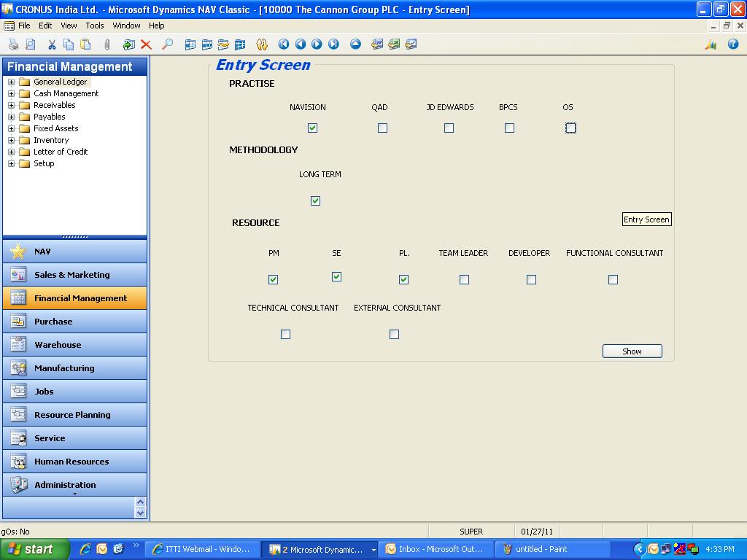
Task: Click the magnifying glass Find icon
Action: (167, 44)
